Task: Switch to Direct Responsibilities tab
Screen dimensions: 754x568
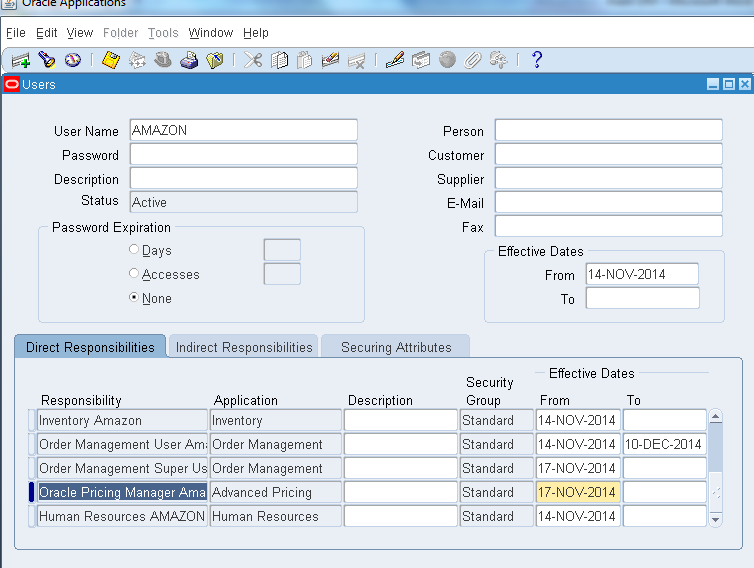Action: pos(90,347)
